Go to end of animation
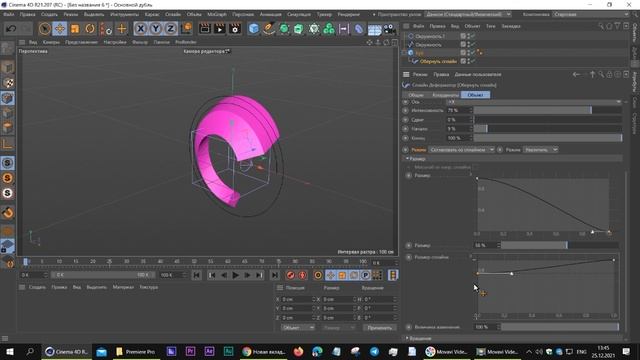Image resolution: width=640 pixels, height=360 pixels. click(275, 275)
